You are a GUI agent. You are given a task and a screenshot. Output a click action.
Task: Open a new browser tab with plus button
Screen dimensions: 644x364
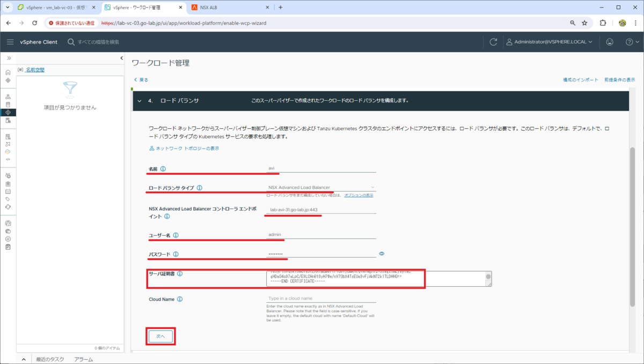280,8
